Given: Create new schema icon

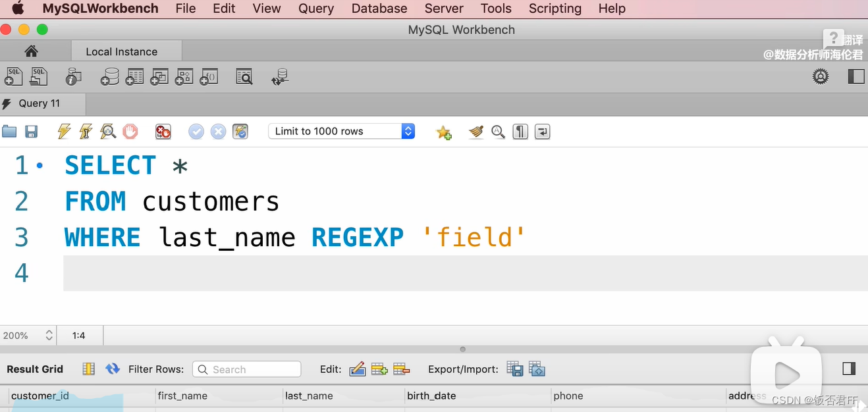Looking at the screenshot, I should click(109, 77).
